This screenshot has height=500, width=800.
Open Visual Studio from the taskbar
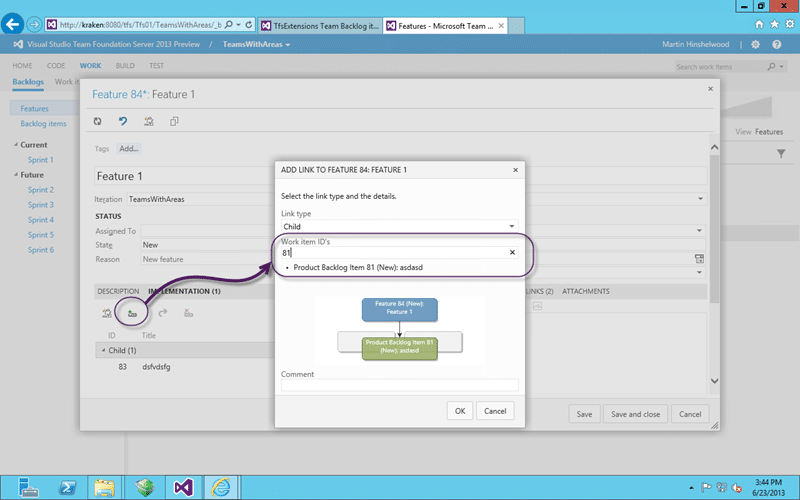[184, 487]
